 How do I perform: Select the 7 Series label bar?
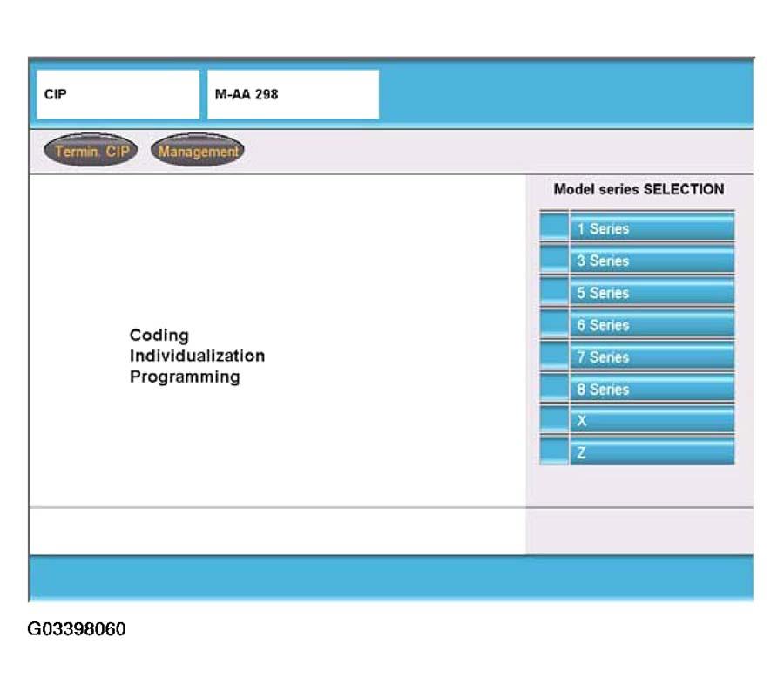coord(652,357)
